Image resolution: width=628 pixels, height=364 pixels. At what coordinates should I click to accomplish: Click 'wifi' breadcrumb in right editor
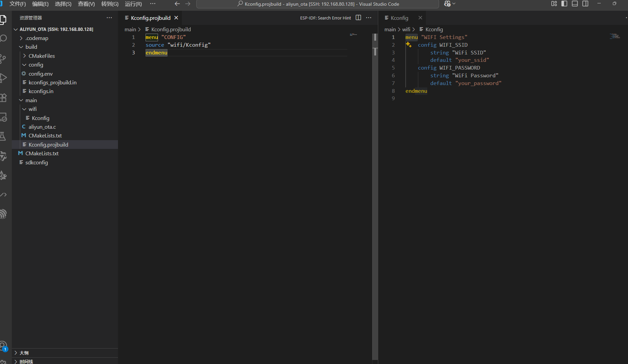coord(406,29)
